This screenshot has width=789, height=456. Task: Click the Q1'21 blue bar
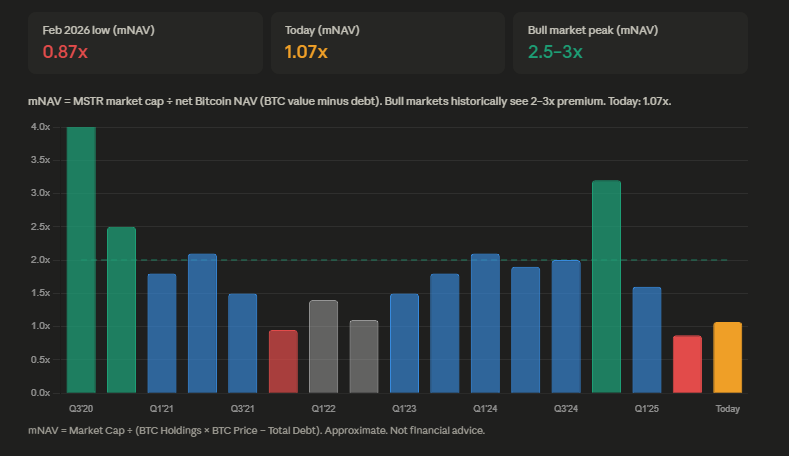click(162, 333)
